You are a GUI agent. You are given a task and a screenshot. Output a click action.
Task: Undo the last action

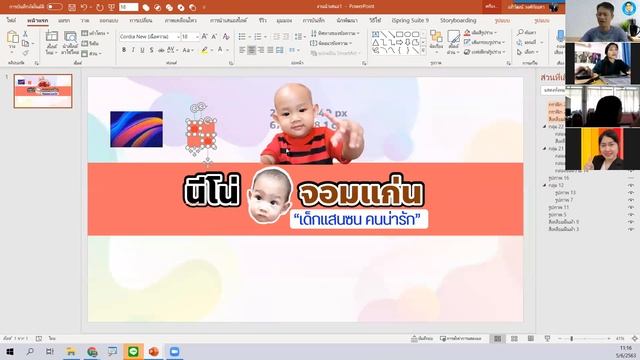pyautogui.click(x=84, y=7)
